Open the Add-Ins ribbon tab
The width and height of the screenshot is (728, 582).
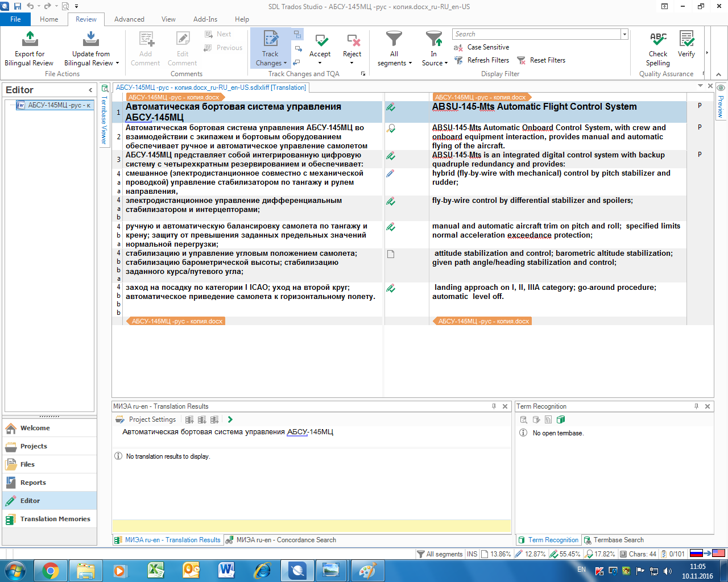coord(205,19)
